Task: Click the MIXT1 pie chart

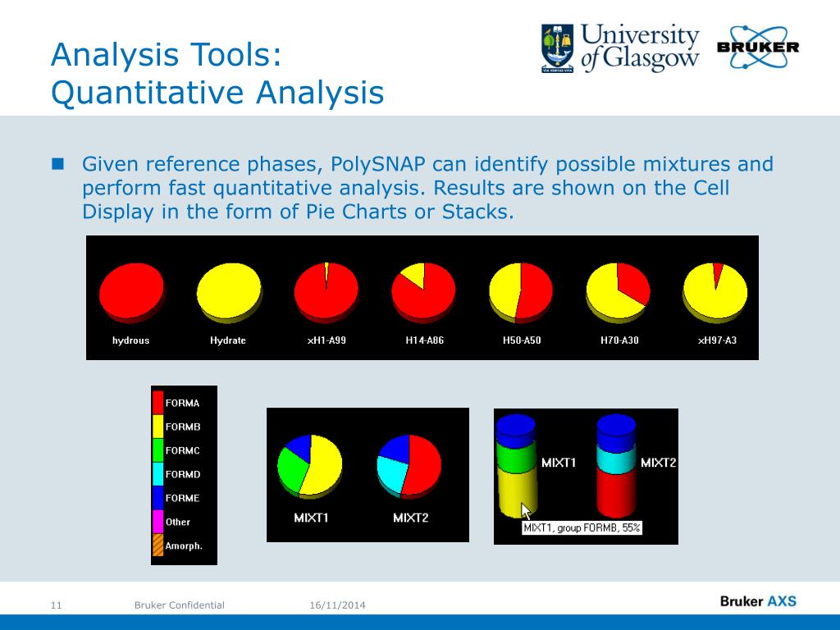Action: (310, 466)
